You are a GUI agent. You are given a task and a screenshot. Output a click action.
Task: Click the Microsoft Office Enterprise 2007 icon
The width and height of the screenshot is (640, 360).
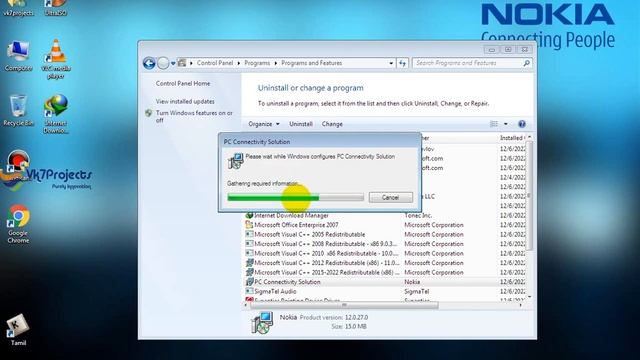(x=249, y=224)
